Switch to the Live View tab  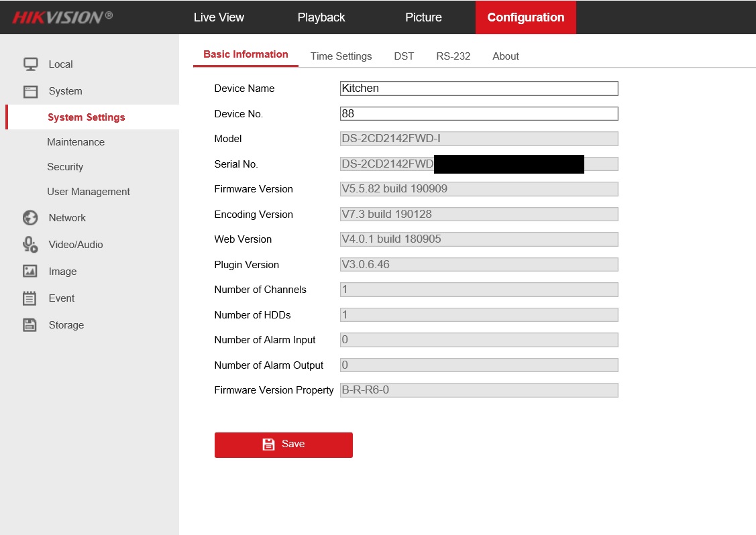point(219,17)
